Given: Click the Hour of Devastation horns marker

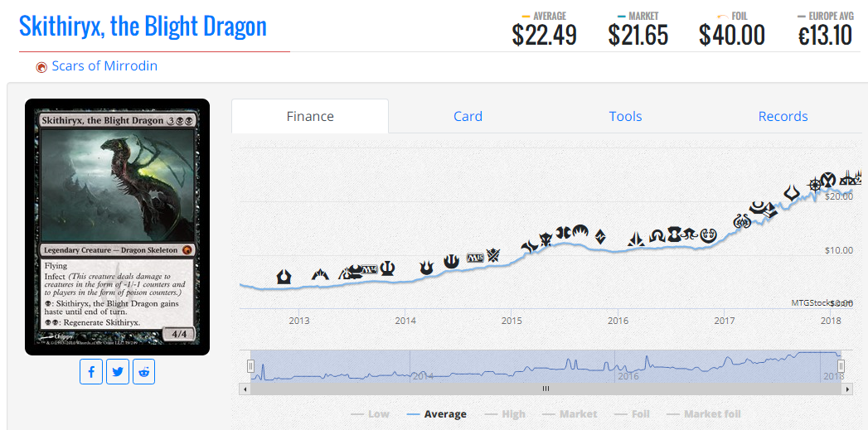Looking at the screenshot, I should (x=793, y=192).
